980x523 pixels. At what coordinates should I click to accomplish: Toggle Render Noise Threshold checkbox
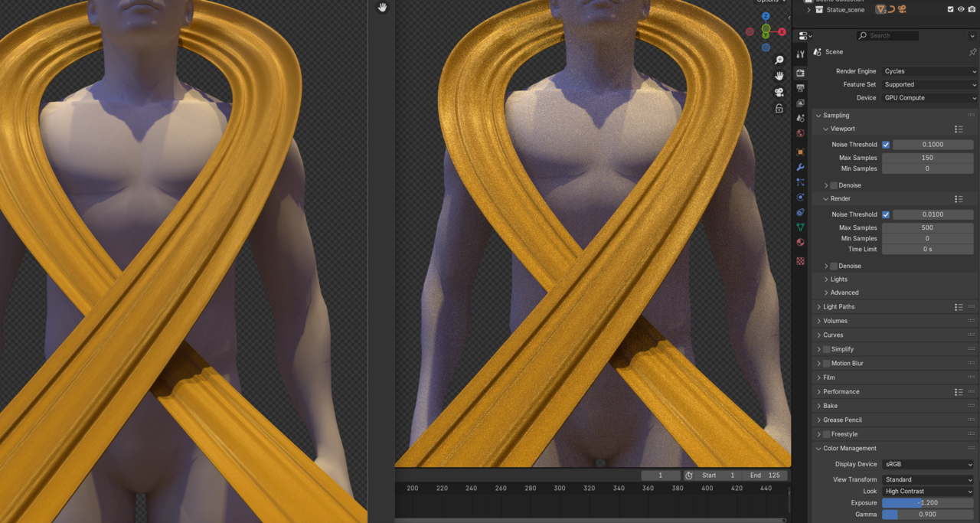coord(886,215)
